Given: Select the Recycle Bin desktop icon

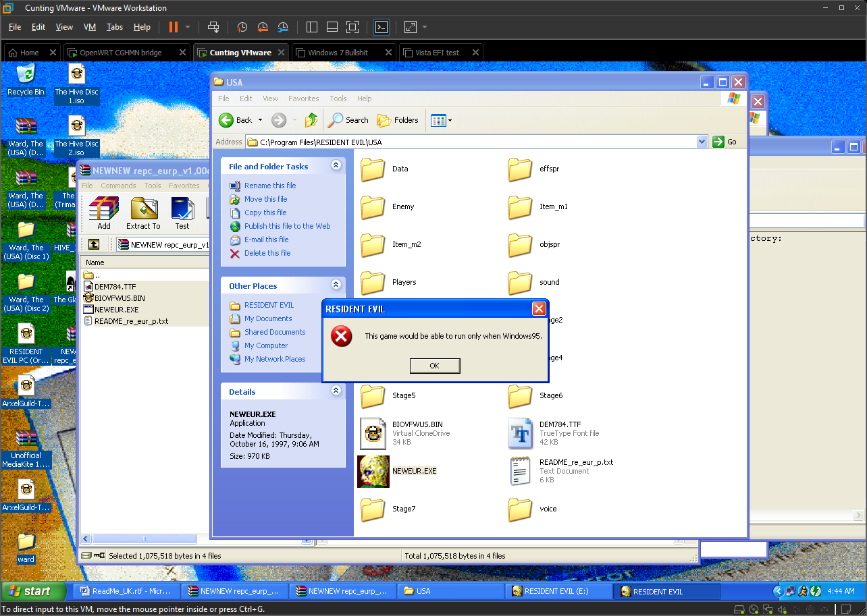Looking at the screenshot, I should click(x=26, y=80).
